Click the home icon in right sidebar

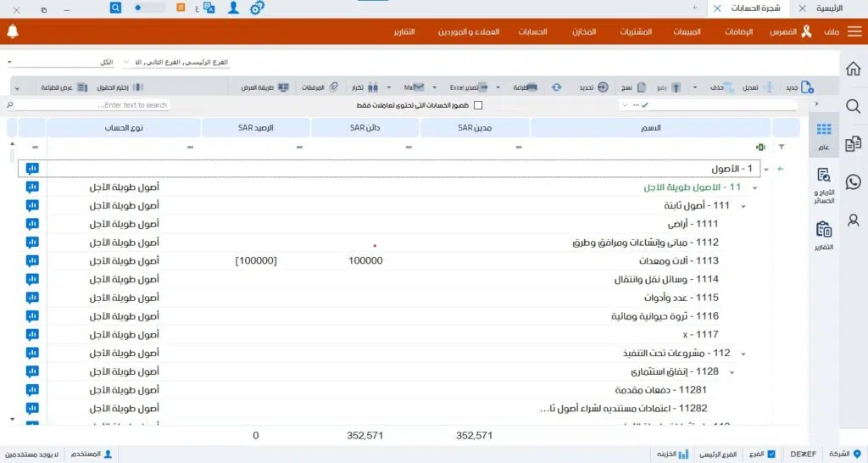[853, 69]
